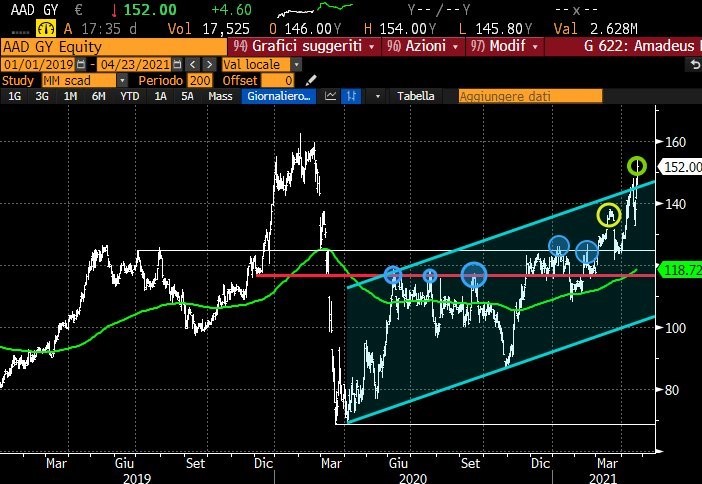The image size is (702, 484).
Task: Click the large blue circle marker near Set 2020
Action: pyautogui.click(x=474, y=275)
